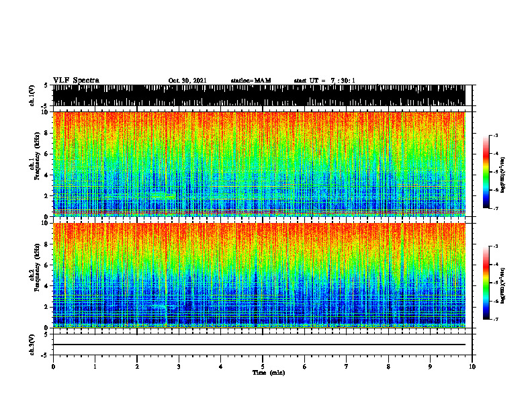532x411 pixels.
Task: Click the ch.1(V) axis label
Action: (32, 95)
